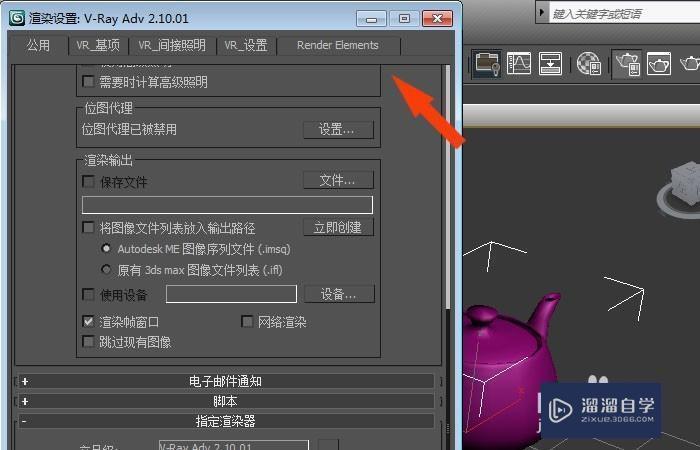The image size is (700, 450).
Task: Open the Render Elements tab
Action: (x=338, y=46)
